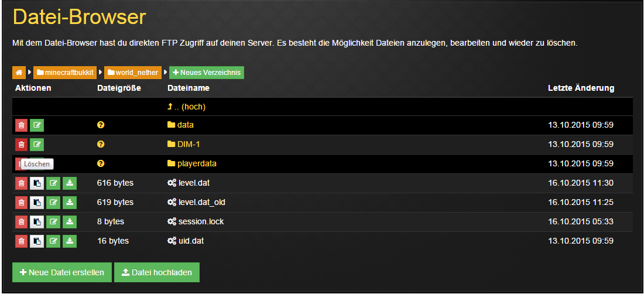Viewport: 644px width, 294px height.
Task: Download the uid.dat file
Action: tap(70, 241)
